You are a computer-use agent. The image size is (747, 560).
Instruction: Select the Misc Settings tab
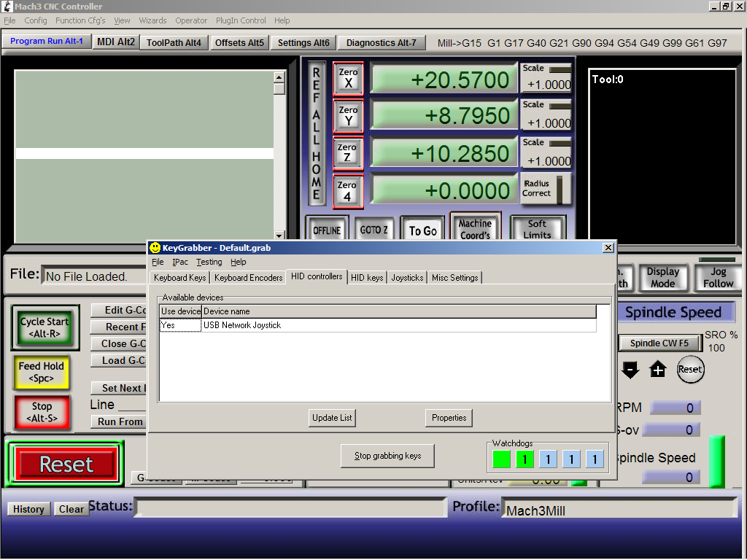click(x=455, y=278)
